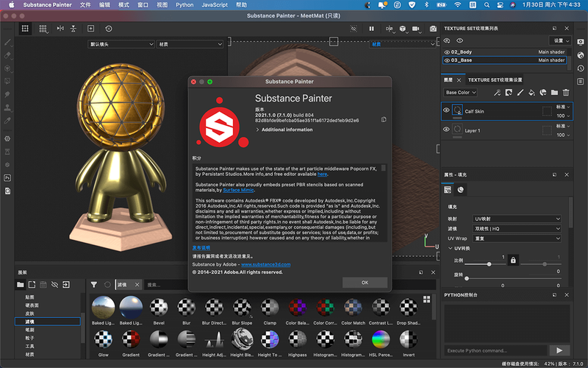
Task: Click the reset camera history icon in top toolbar
Action: (108, 29)
